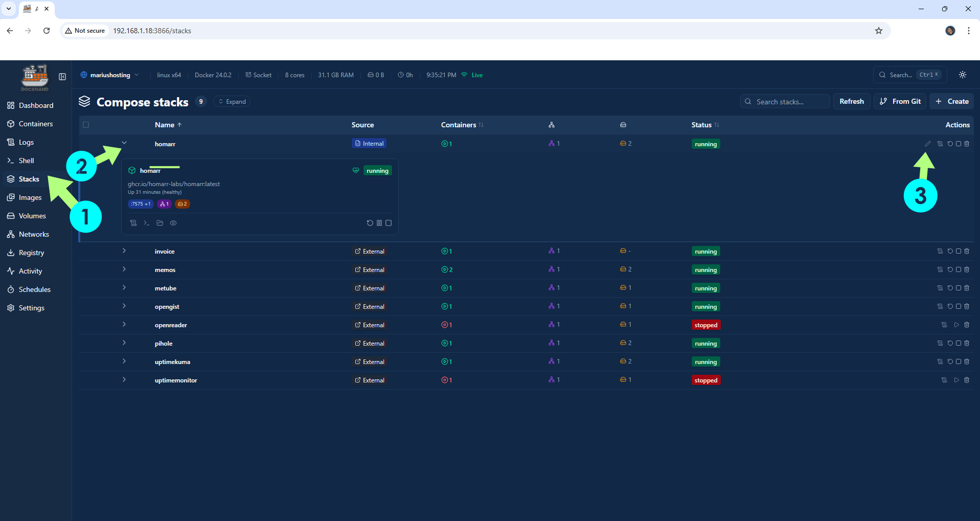Collapse the expanded homarr row
Viewport: 980px width, 521px height.
124,143
